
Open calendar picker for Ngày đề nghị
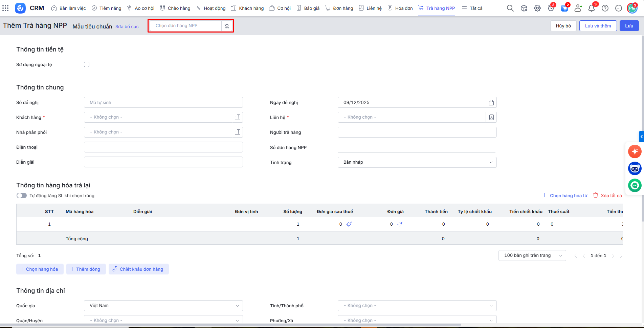coord(491,103)
